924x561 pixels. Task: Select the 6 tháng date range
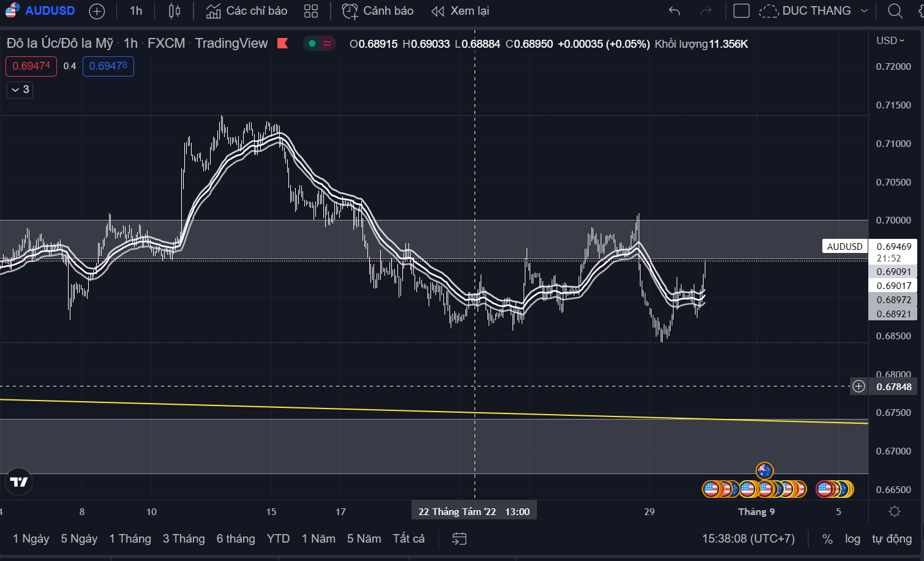pyautogui.click(x=236, y=539)
